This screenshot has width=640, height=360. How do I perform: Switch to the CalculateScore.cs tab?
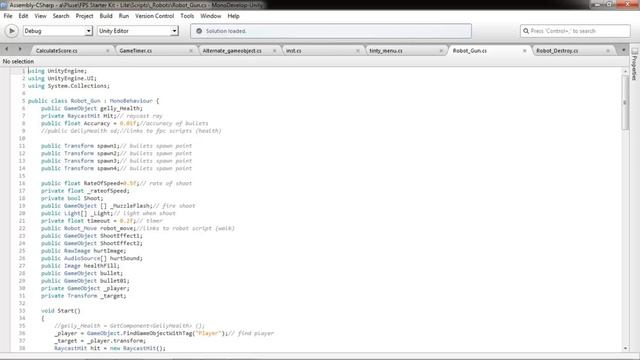click(71, 51)
